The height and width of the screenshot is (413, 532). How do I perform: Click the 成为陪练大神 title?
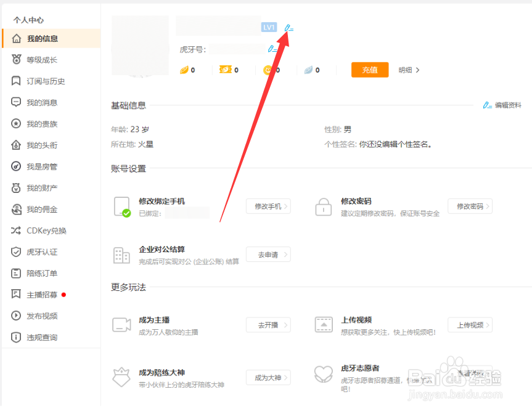tap(162, 372)
